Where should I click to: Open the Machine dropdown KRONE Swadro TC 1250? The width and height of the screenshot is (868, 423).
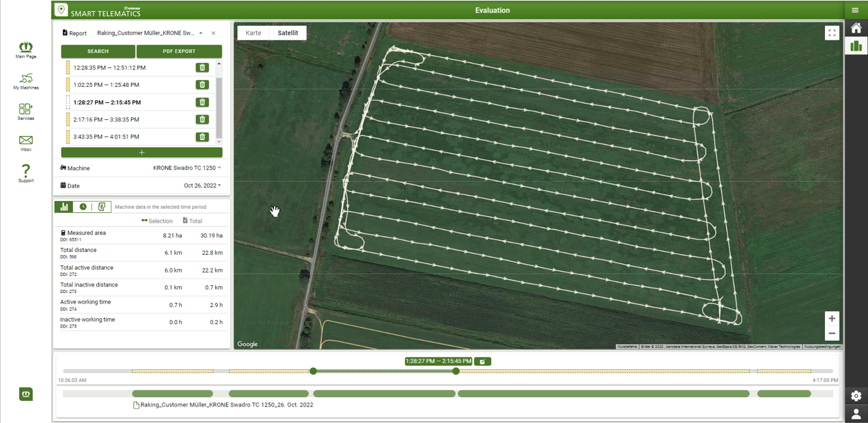187,168
